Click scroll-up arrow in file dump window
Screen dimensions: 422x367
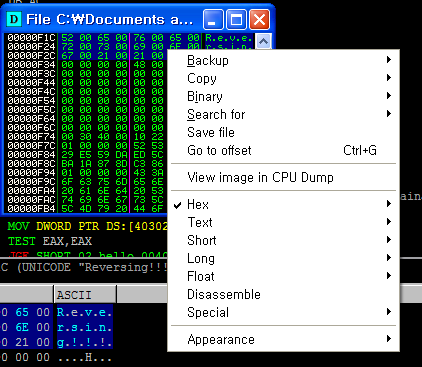click(x=263, y=42)
